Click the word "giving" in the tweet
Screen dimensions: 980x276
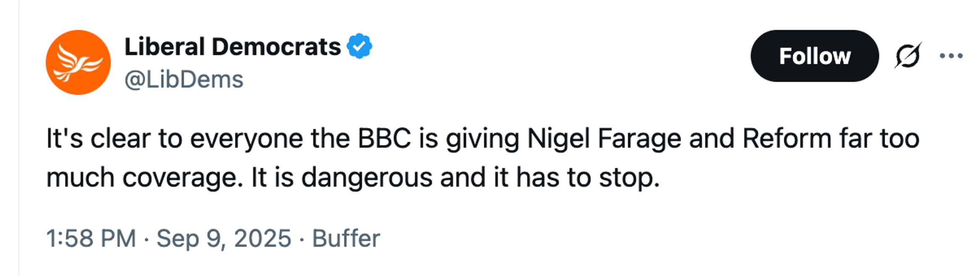click(x=482, y=138)
